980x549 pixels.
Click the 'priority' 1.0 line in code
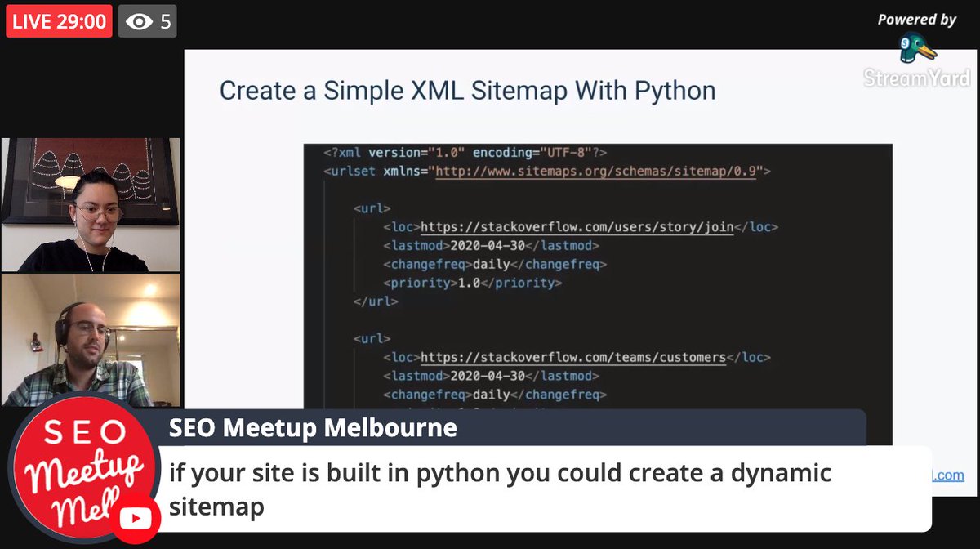(472, 283)
